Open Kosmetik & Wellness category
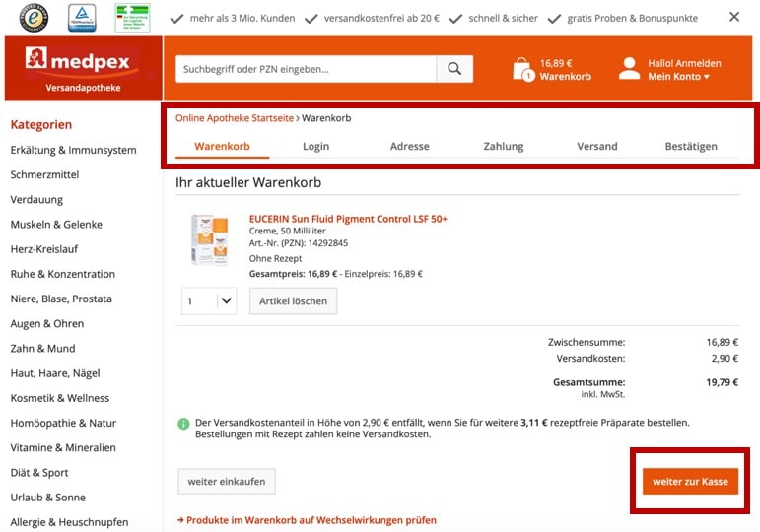The image size is (760, 532). (x=59, y=398)
